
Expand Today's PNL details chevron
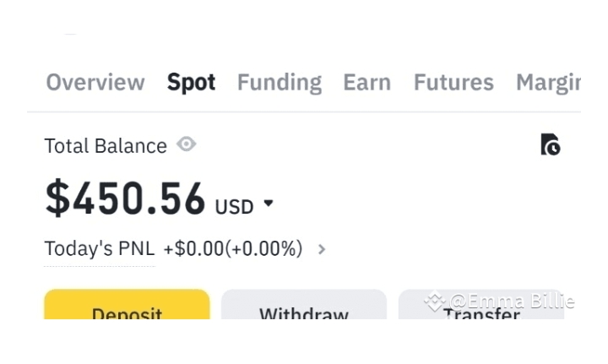click(322, 249)
